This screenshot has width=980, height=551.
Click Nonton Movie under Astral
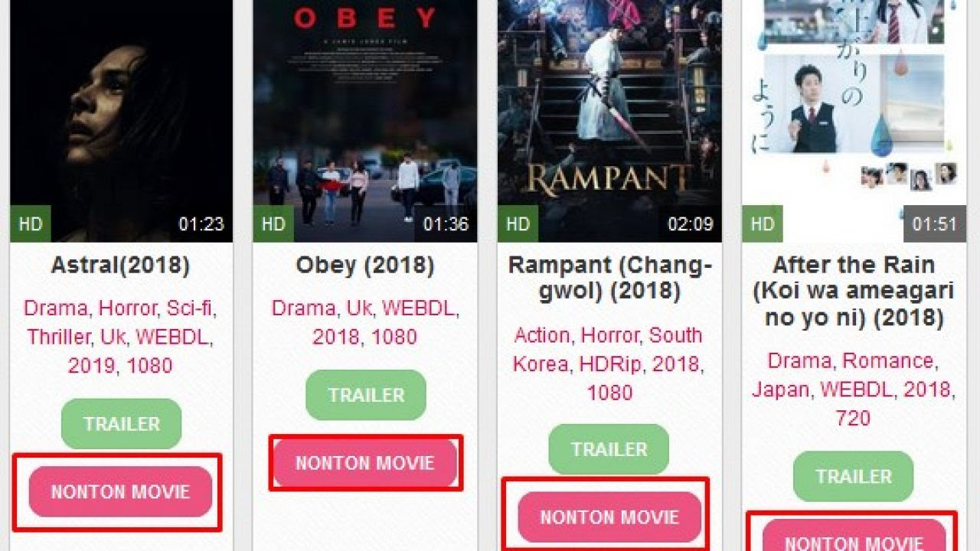(x=120, y=491)
